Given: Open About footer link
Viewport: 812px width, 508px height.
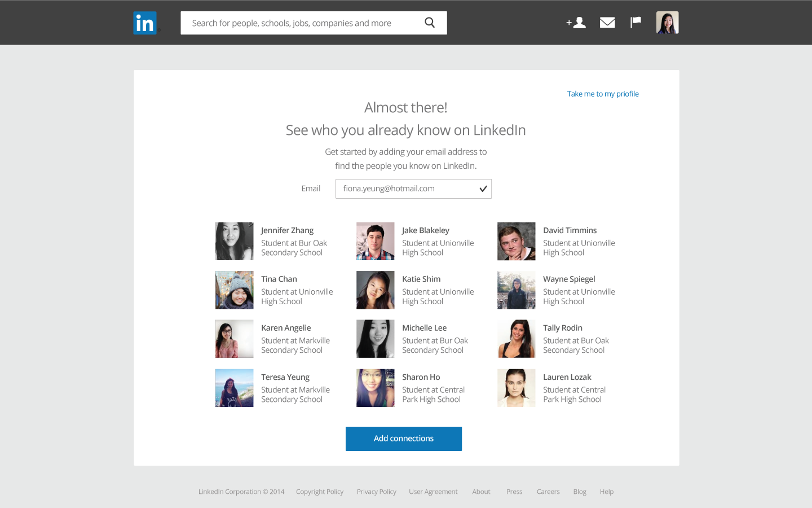Looking at the screenshot, I should click(x=481, y=492).
